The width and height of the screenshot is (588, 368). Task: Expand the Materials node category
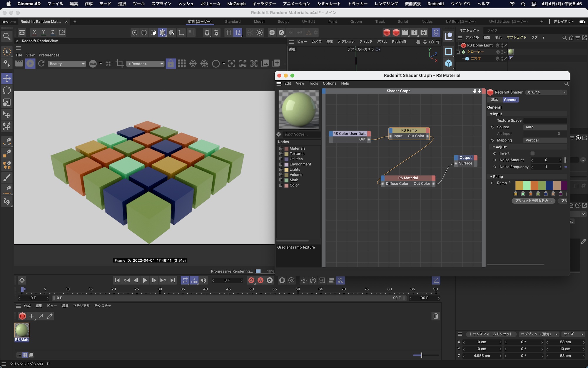pos(281,148)
